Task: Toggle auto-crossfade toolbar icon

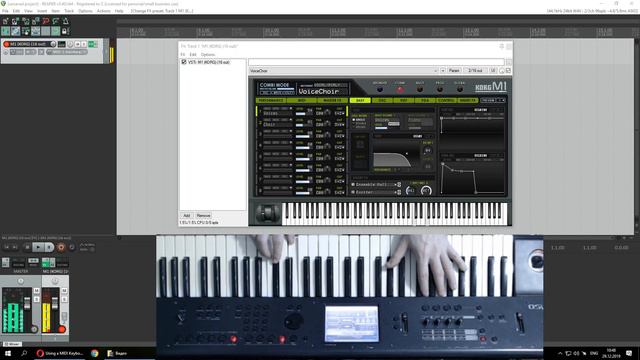Action: (6, 31)
